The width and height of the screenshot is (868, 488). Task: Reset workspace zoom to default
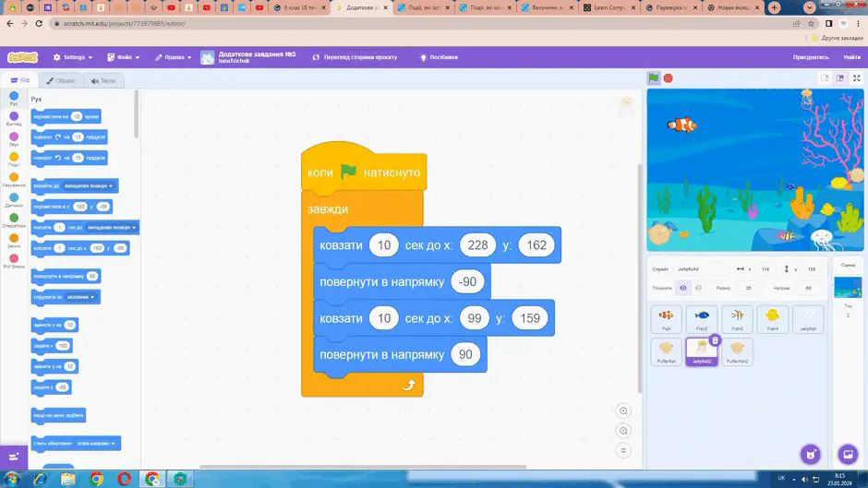(623, 451)
